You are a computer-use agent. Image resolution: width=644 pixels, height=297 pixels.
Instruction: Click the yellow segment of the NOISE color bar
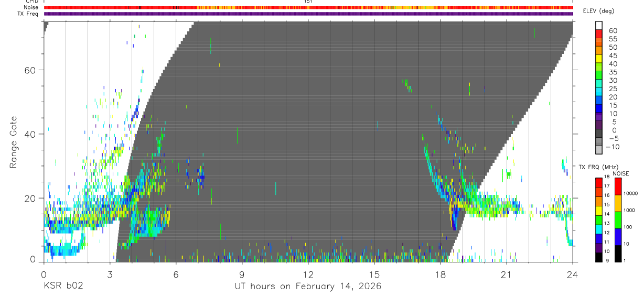point(618,203)
